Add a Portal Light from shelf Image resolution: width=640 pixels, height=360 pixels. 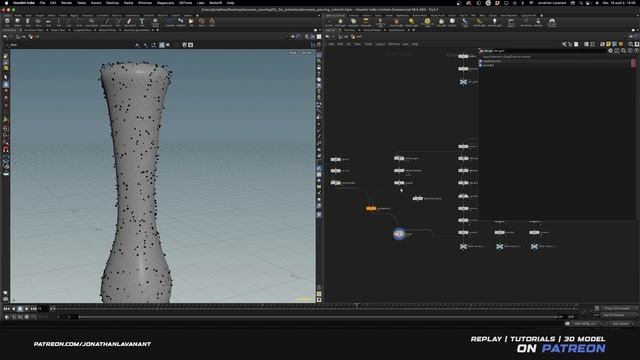[479, 22]
